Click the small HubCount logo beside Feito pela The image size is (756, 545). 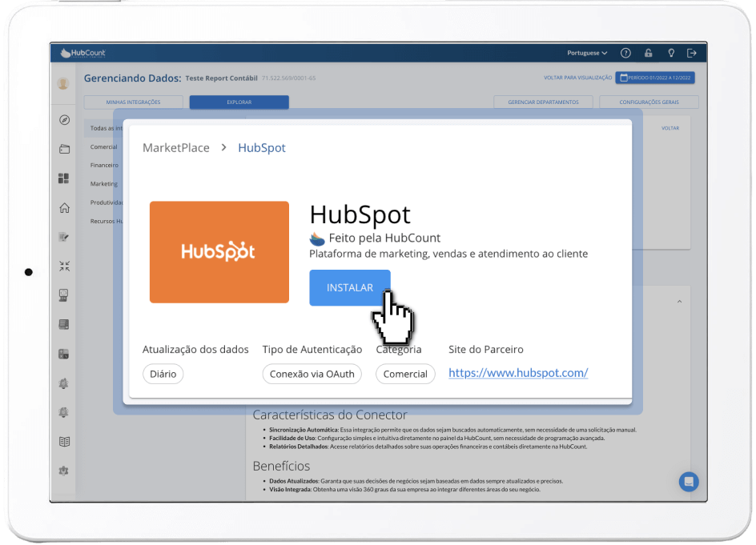pos(317,238)
